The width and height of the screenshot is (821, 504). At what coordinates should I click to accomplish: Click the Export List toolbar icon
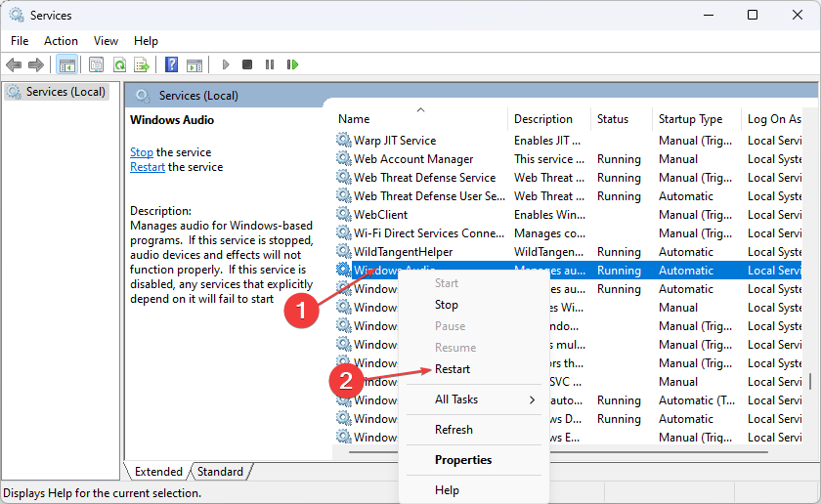141,64
